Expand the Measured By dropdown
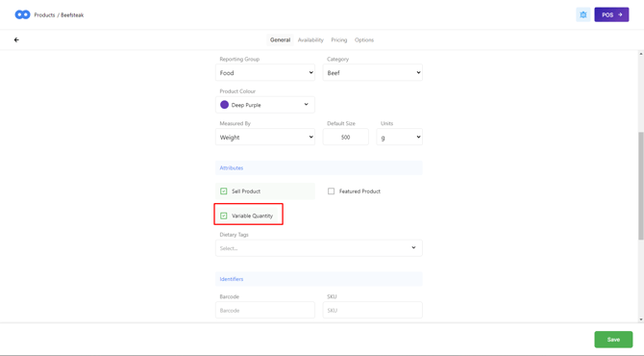This screenshot has width=644, height=356. [x=265, y=137]
